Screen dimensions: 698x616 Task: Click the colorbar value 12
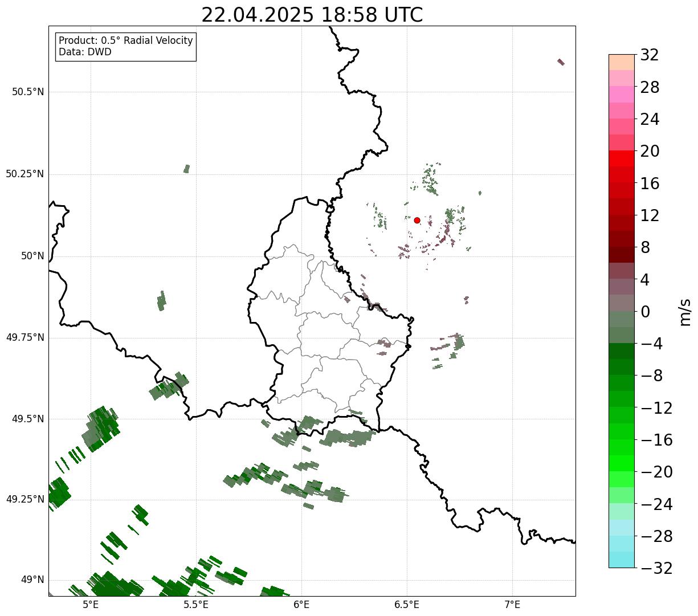coord(650,215)
